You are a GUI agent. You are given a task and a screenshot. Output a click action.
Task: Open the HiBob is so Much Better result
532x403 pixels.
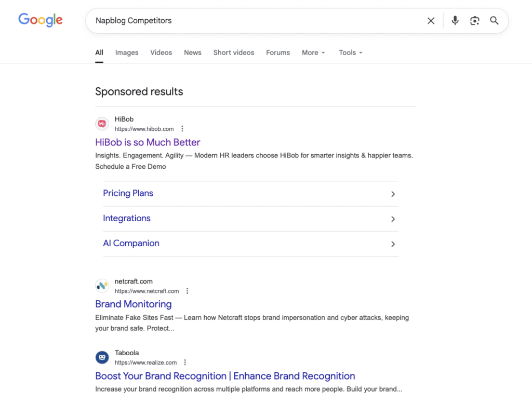[148, 142]
